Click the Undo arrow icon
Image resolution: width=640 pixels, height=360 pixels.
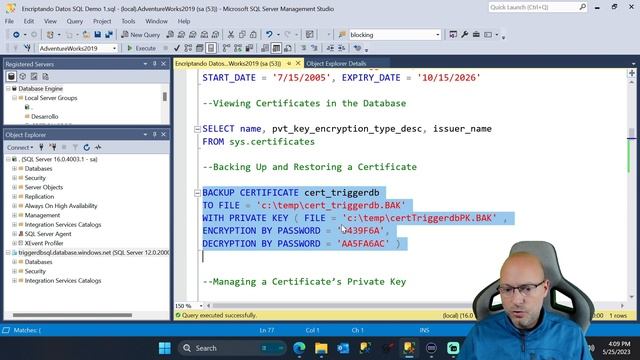point(269,35)
